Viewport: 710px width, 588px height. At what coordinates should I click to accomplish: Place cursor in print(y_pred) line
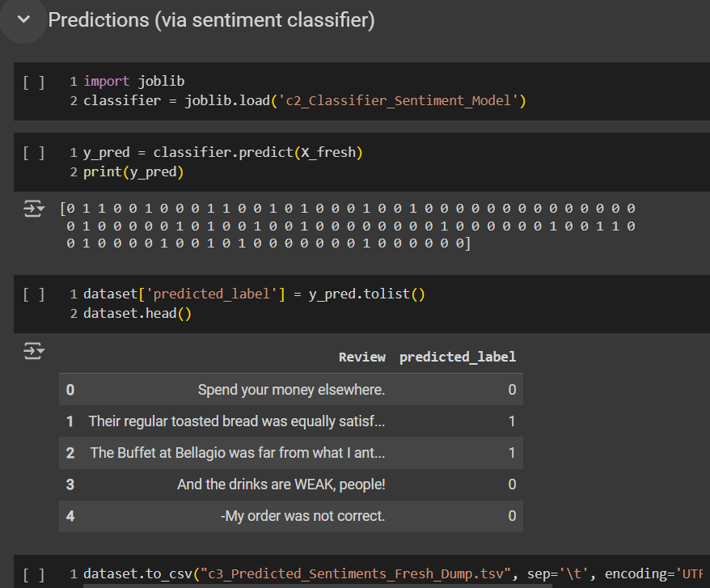[133, 172]
